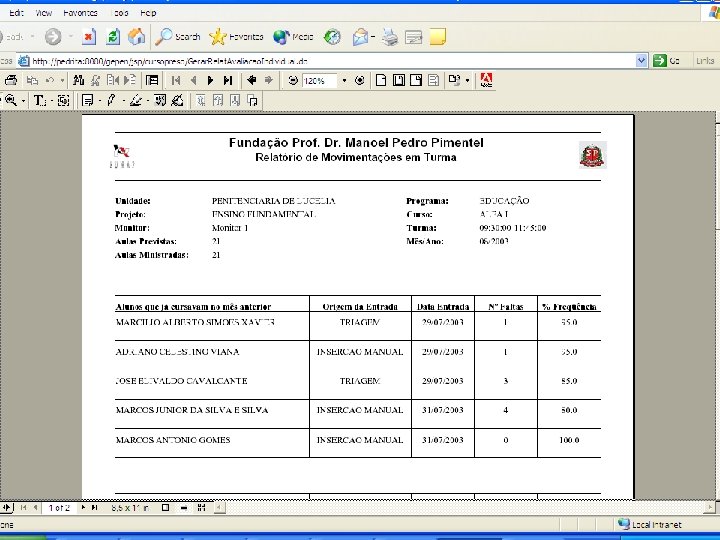Viewport: 720px width, 540px height.
Task: Click the Reflow page icon
Action: pyautogui.click(x=433, y=80)
